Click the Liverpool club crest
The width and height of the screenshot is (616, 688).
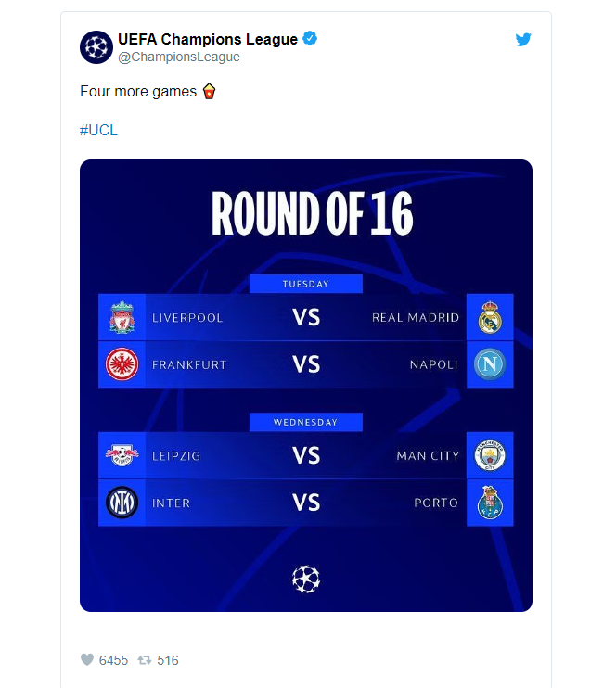pyautogui.click(x=122, y=317)
